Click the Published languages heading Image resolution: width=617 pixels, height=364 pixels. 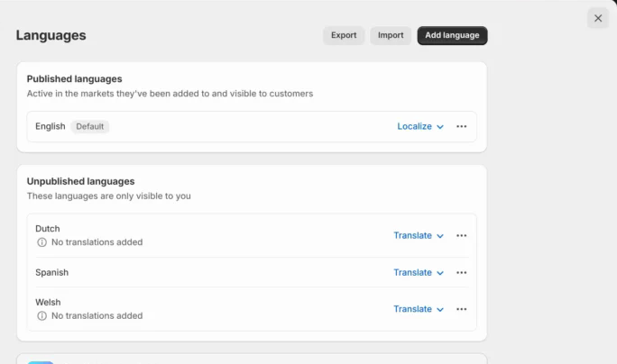[x=74, y=78]
